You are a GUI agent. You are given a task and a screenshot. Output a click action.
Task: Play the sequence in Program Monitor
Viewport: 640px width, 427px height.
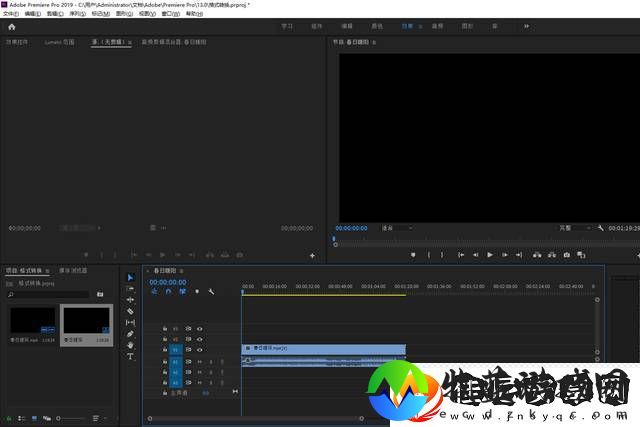tap(490, 255)
